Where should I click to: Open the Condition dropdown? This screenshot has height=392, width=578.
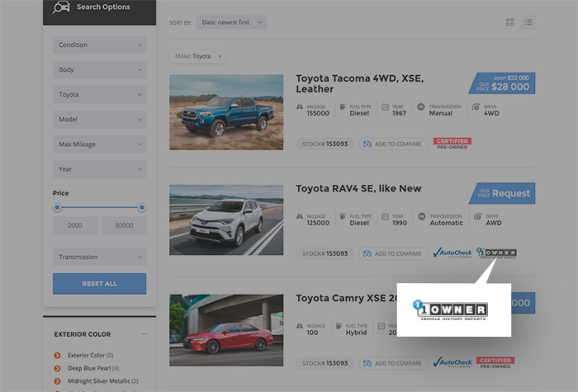click(99, 45)
